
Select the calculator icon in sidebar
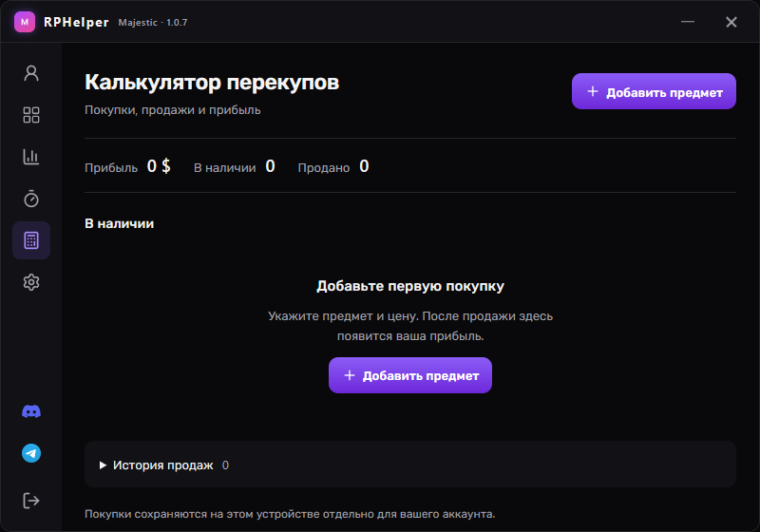(x=31, y=240)
